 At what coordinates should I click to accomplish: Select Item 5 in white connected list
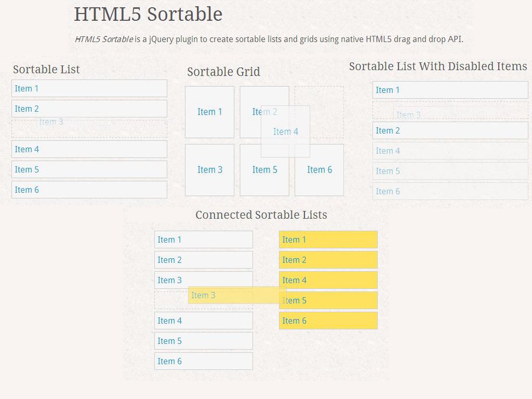click(204, 341)
